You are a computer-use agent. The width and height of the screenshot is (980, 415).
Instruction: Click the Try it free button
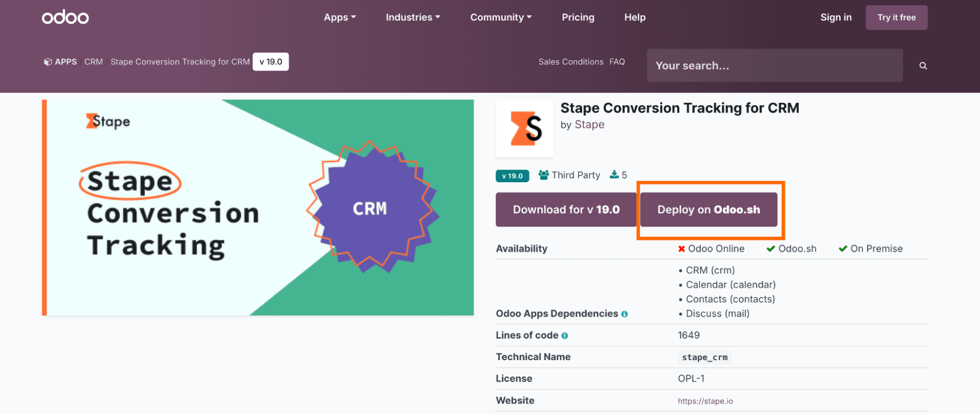tap(896, 18)
